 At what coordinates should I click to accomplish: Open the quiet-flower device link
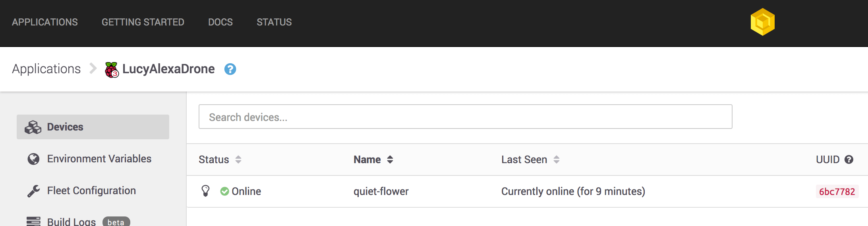[381, 191]
